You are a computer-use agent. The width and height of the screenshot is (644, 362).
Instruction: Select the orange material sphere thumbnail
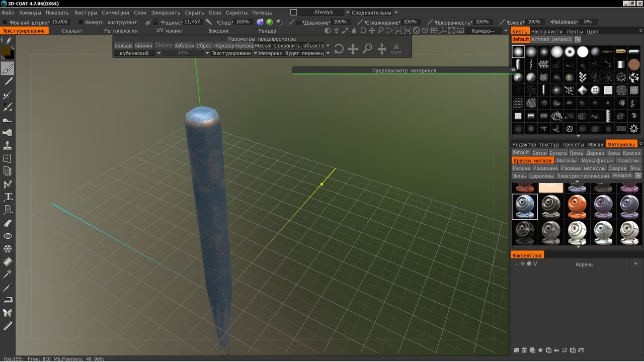[x=577, y=207]
